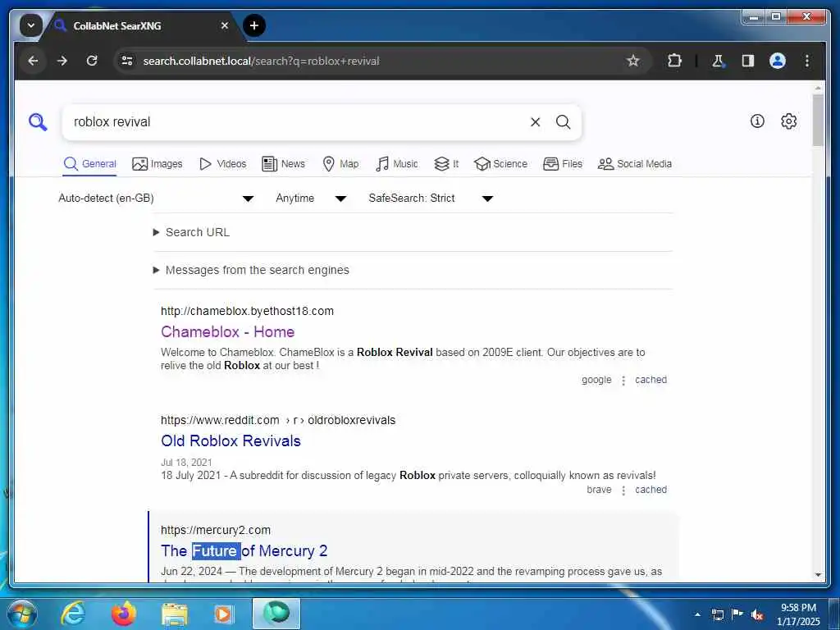Click the page vertical scrollbar thumb

pos(818,121)
